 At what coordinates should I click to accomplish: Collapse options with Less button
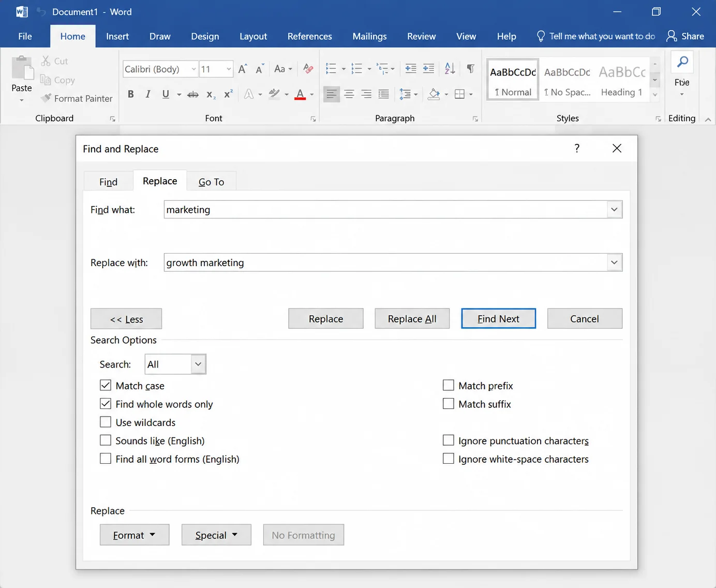pos(126,319)
